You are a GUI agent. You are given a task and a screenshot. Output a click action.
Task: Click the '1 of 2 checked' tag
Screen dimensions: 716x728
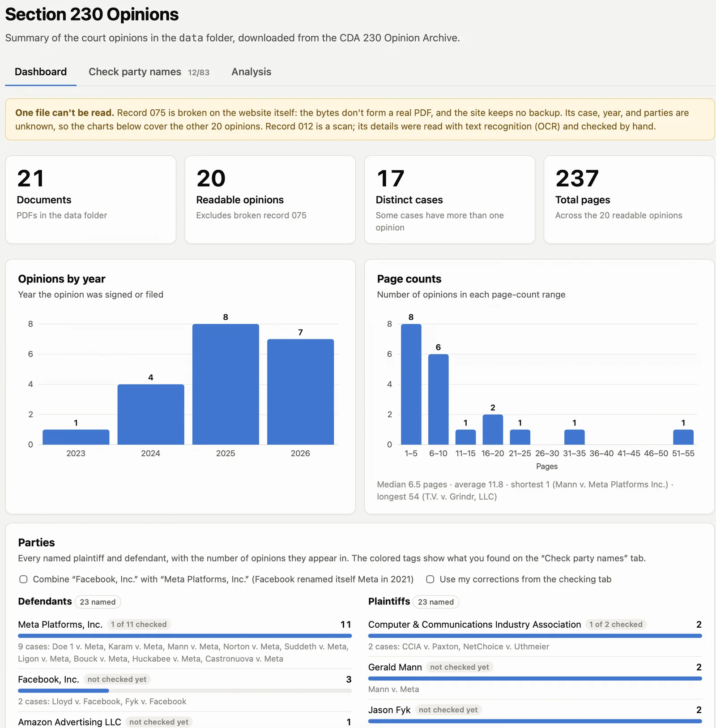(615, 625)
